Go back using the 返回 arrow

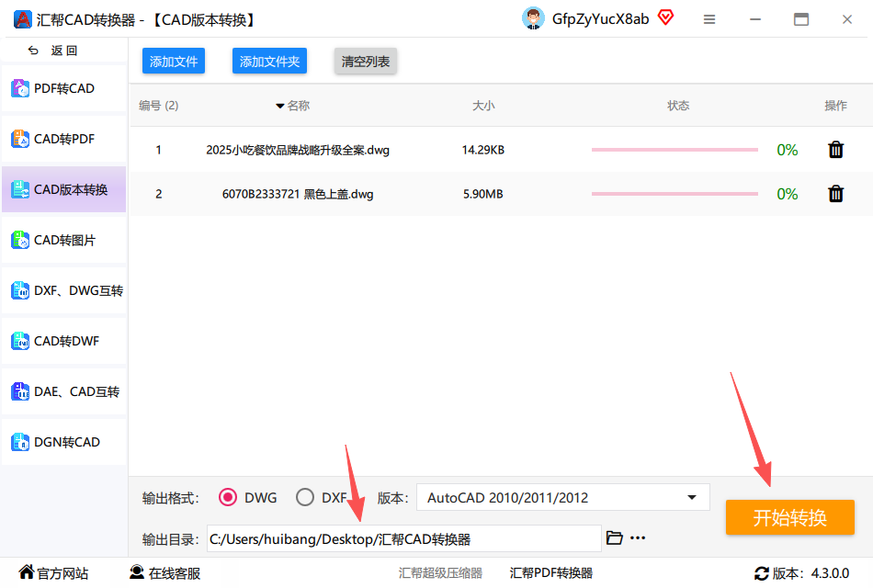click(x=33, y=51)
